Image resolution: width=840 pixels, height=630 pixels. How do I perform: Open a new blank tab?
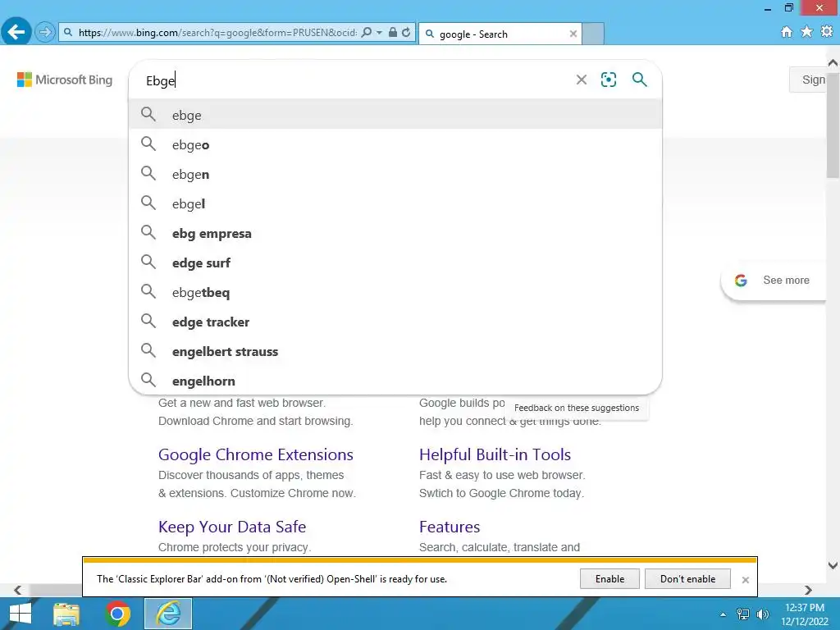tap(593, 34)
